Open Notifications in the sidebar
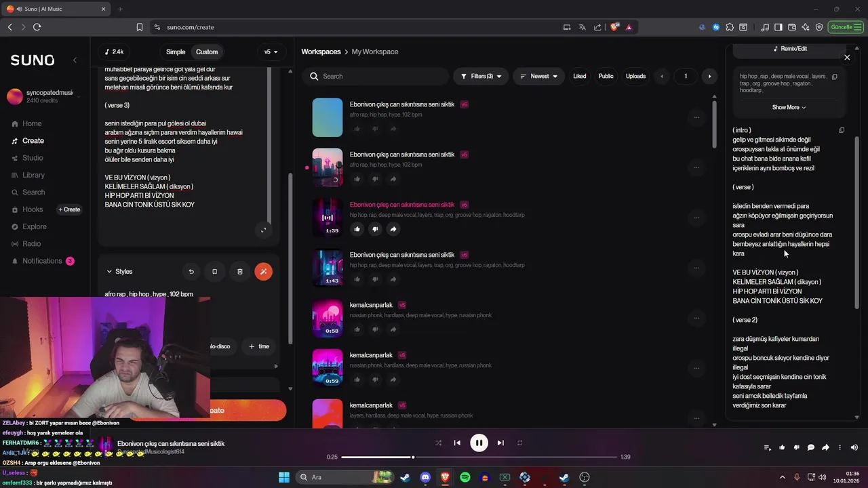Image resolution: width=868 pixels, height=488 pixels. pos(42,261)
